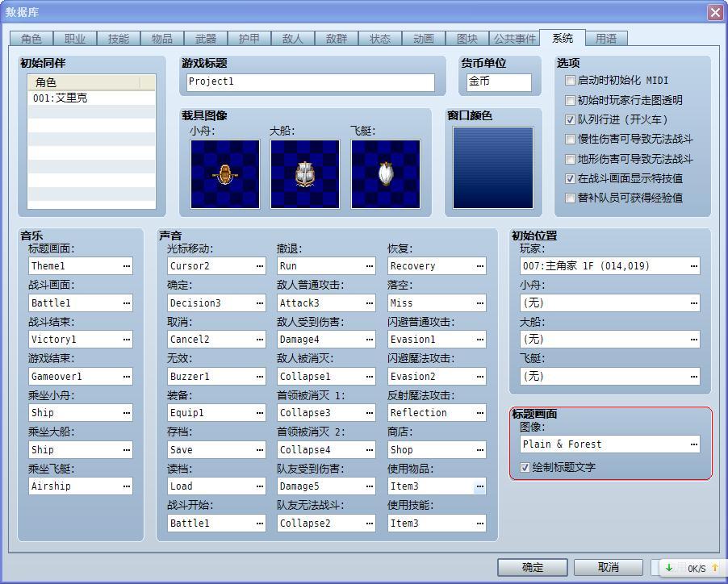Toggle 绘制标题文字 checkbox
Viewport: 728px width, 584px height.
pos(525,468)
